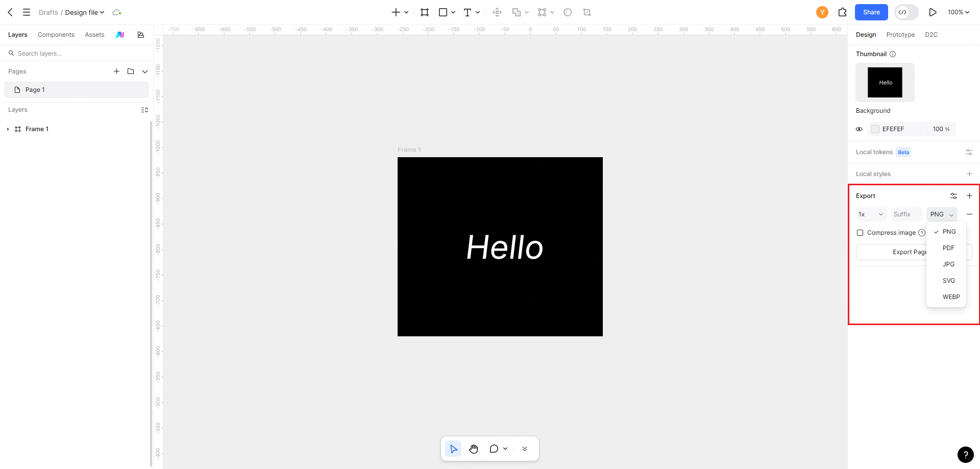The image size is (980, 469).
Task: Expand the Frame 1 layer arrow
Action: [8, 129]
